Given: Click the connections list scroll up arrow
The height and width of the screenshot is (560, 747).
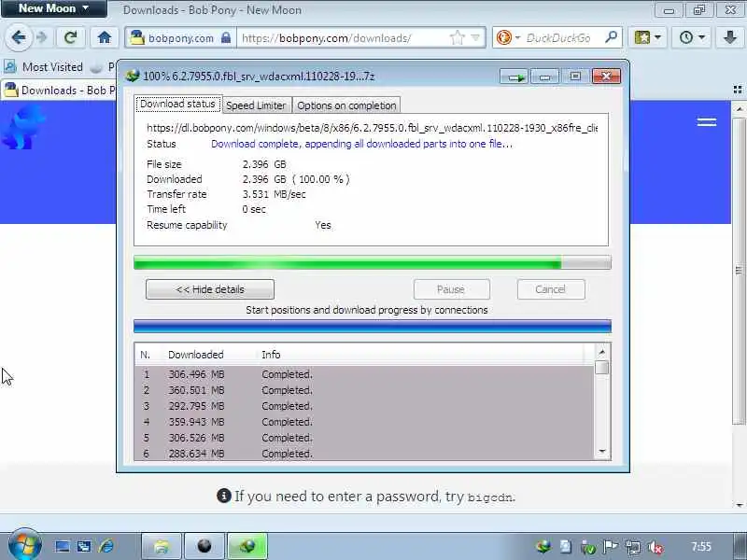Looking at the screenshot, I should click(x=601, y=353).
